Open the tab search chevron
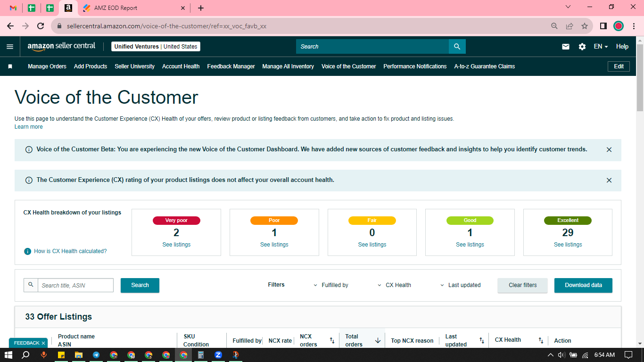Screen dimensions: 644x362 [568, 7]
